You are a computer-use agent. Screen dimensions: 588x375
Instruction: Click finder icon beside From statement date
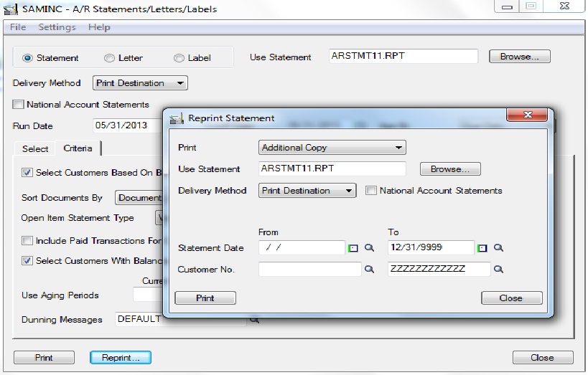(x=369, y=248)
